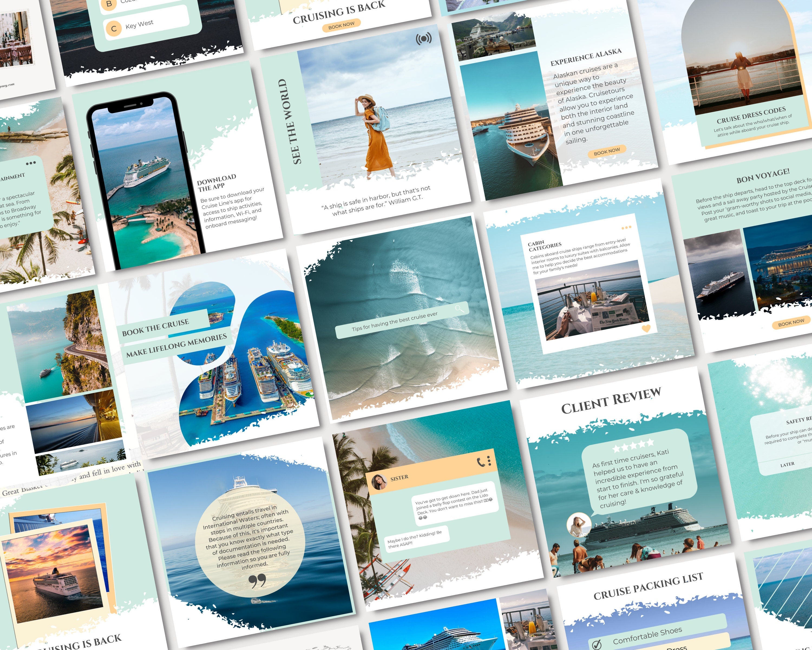812x650 pixels.
Task: Click the heart icon on Cabin Categories card
Action: click(x=646, y=328)
